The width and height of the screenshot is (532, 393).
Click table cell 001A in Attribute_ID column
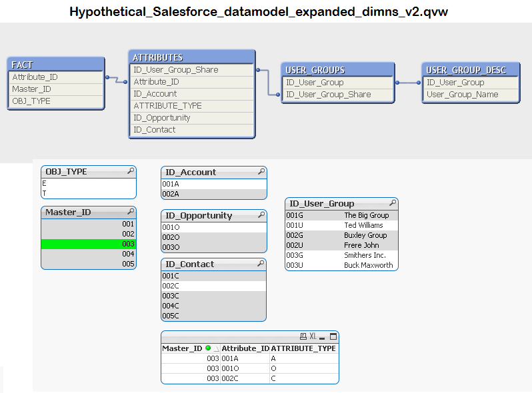pos(245,358)
